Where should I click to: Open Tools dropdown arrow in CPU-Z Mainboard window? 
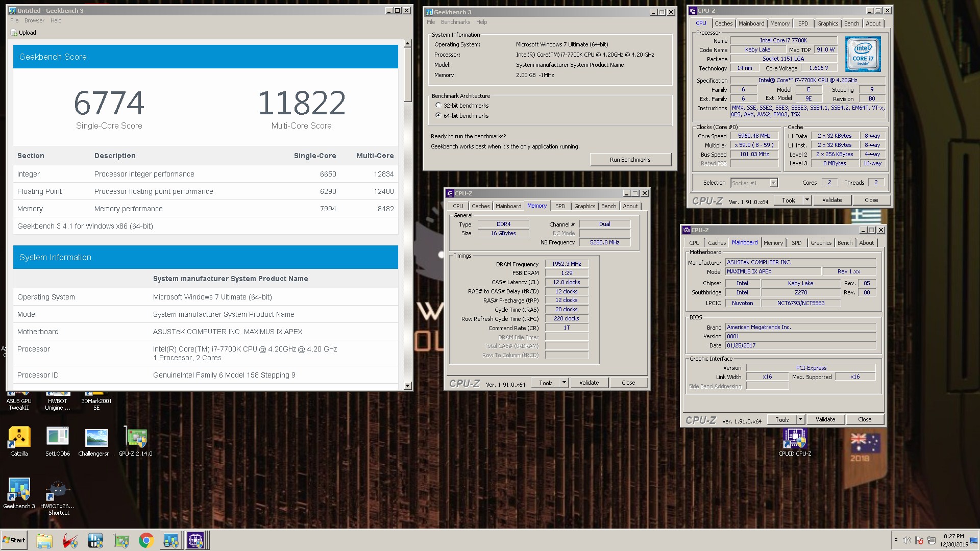(800, 419)
